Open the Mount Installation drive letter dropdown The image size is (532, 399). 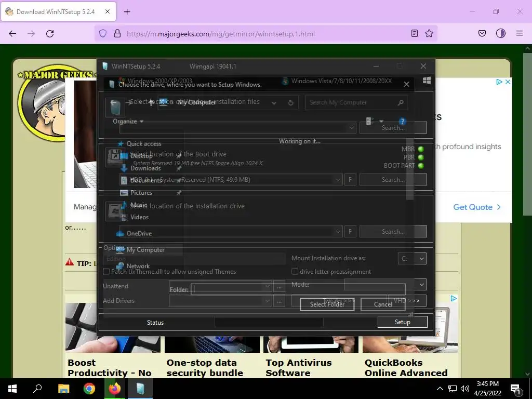coord(421,259)
